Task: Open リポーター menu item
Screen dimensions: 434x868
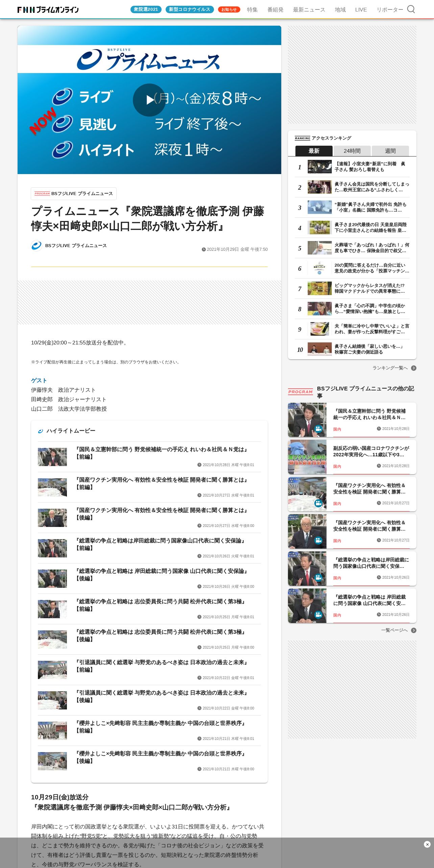Action: point(390,9)
